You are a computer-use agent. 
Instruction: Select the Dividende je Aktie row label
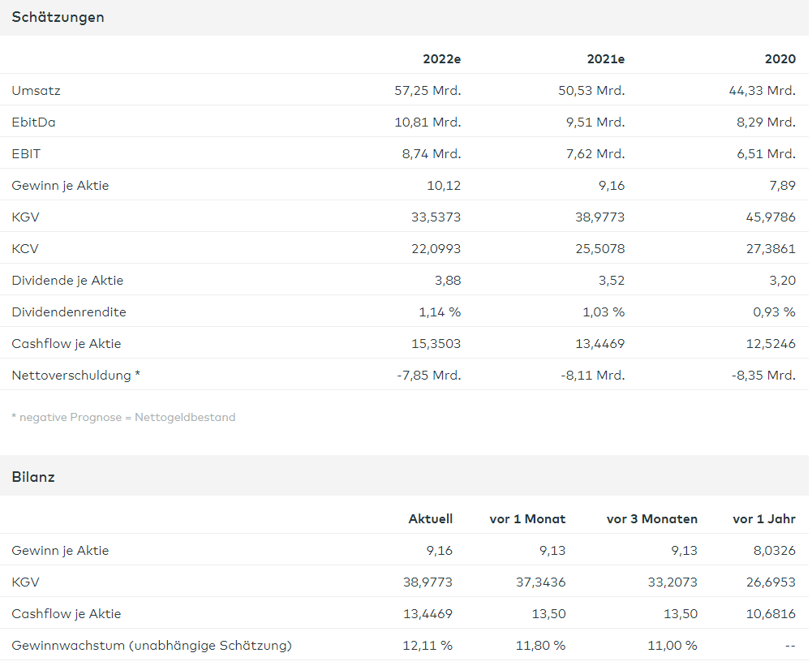point(67,281)
